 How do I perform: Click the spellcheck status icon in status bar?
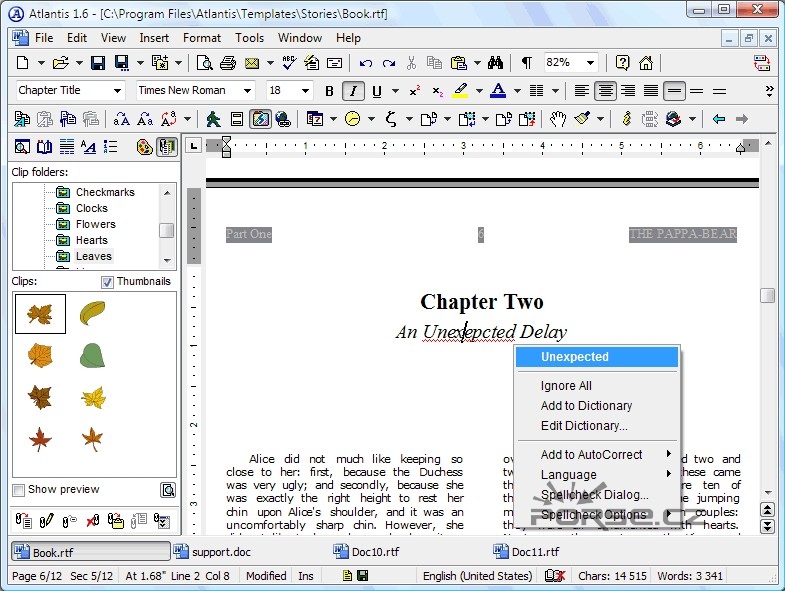[555, 576]
